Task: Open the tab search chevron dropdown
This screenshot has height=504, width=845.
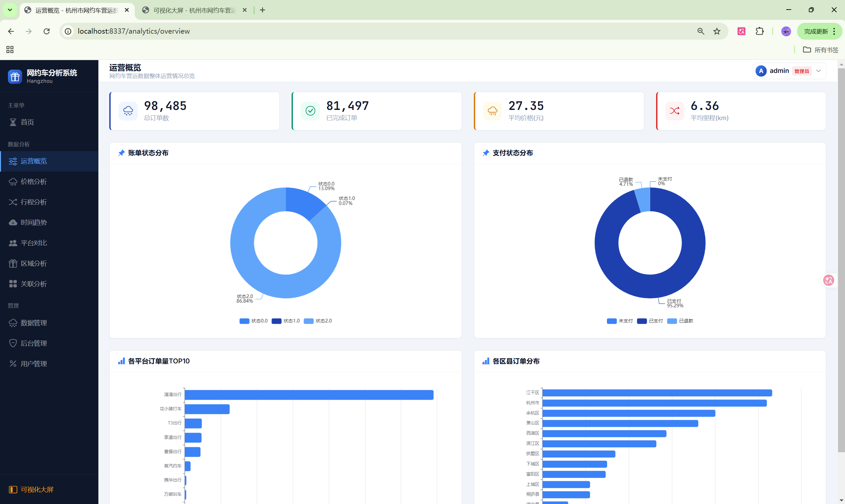Action: tap(10, 10)
